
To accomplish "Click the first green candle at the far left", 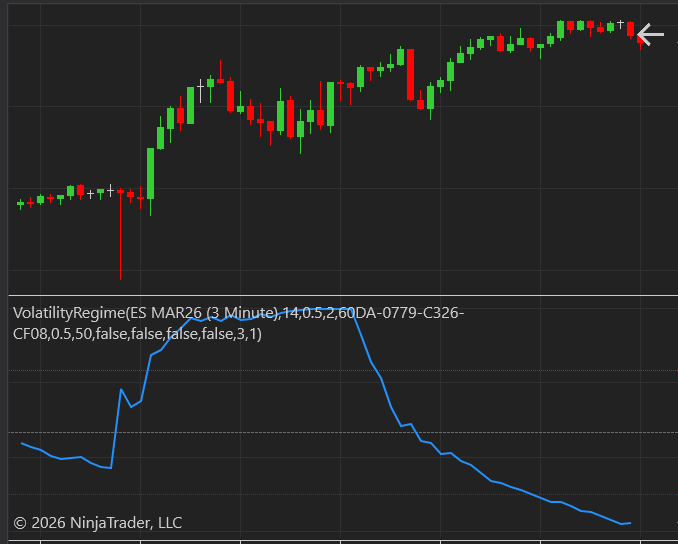I will [20, 204].
